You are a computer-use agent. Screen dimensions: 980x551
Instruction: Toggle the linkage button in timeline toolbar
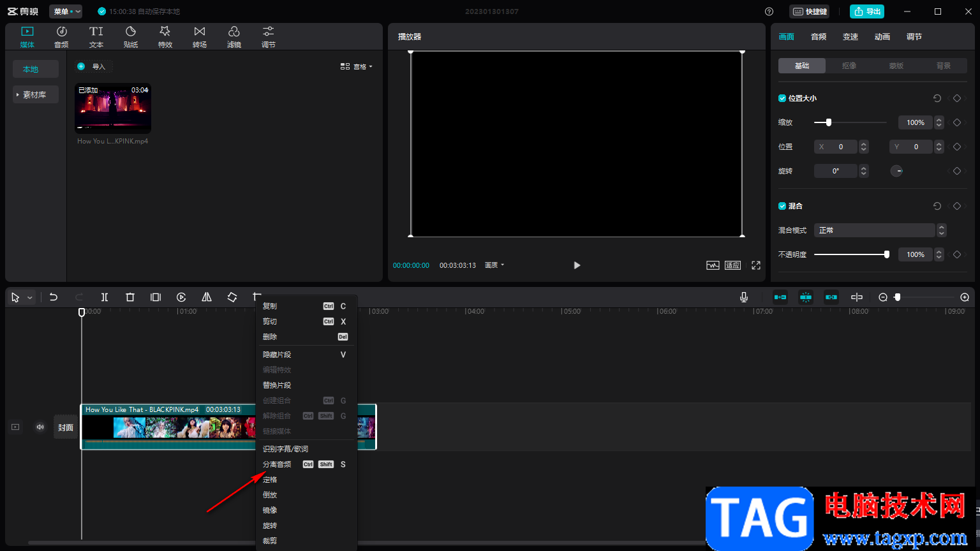831,297
